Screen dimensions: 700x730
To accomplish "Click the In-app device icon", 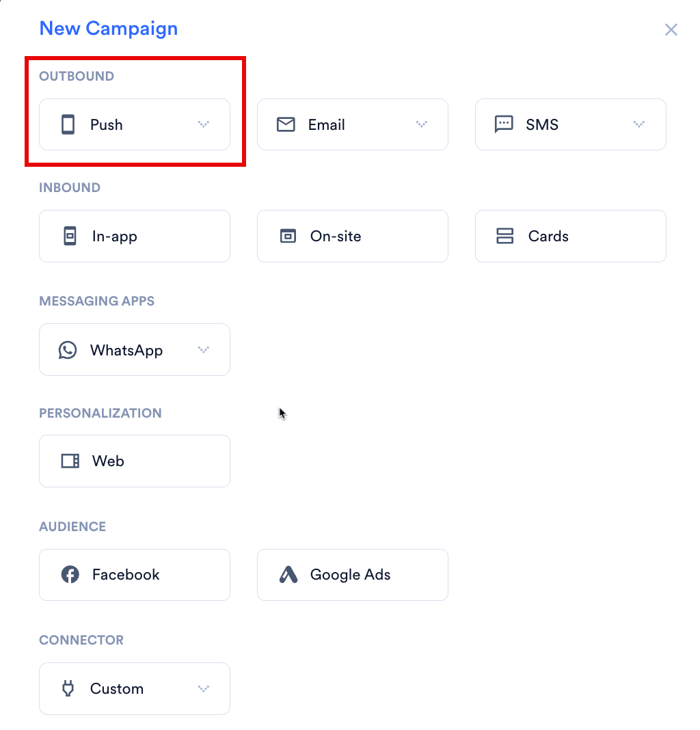I will tap(70, 236).
